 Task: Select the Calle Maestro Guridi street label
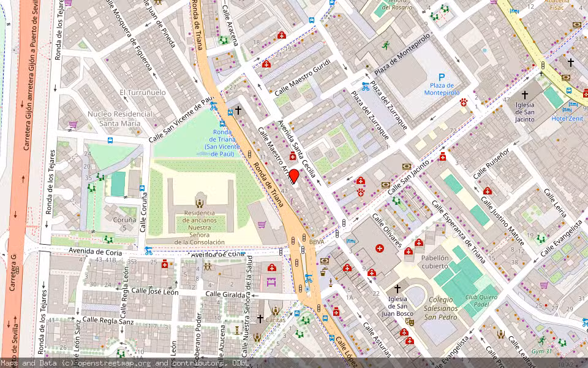tap(302, 77)
